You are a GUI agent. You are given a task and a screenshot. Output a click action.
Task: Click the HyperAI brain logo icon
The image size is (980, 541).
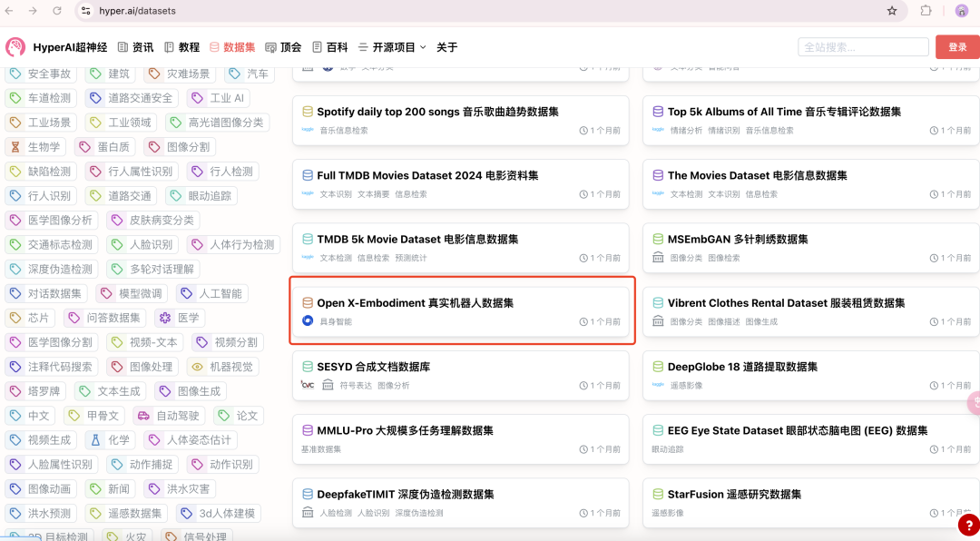click(x=15, y=47)
